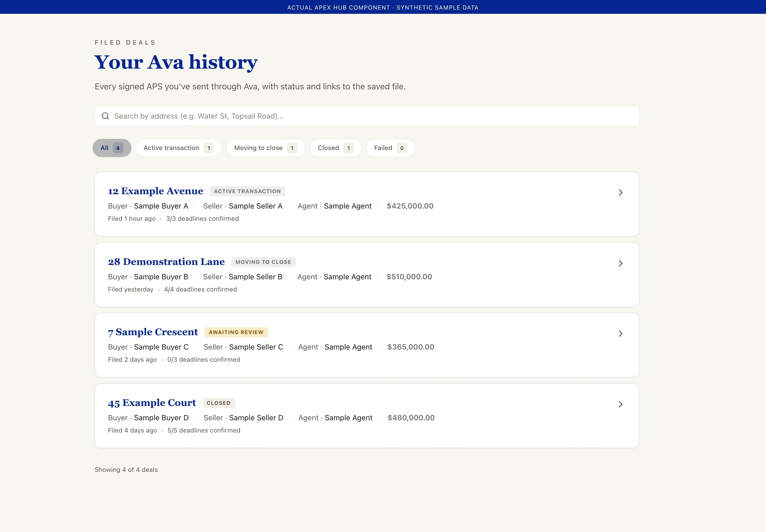The image size is (766, 532).
Task: Click 'Showing 4 of 4 deals' text
Action: click(x=126, y=470)
